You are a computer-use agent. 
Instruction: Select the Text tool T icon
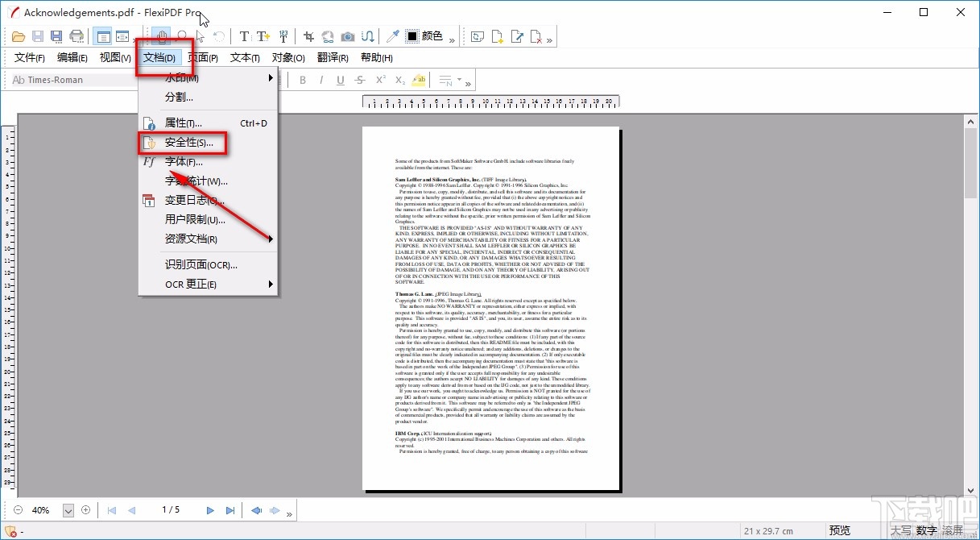click(x=244, y=36)
